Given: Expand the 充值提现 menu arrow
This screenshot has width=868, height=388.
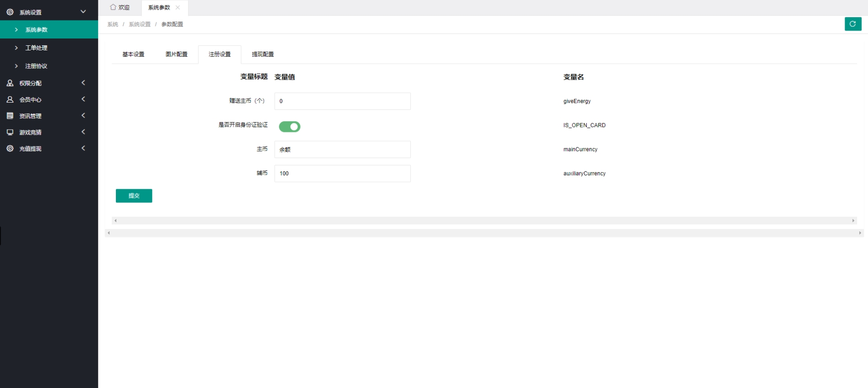Looking at the screenshot, I should click(83, 148).
